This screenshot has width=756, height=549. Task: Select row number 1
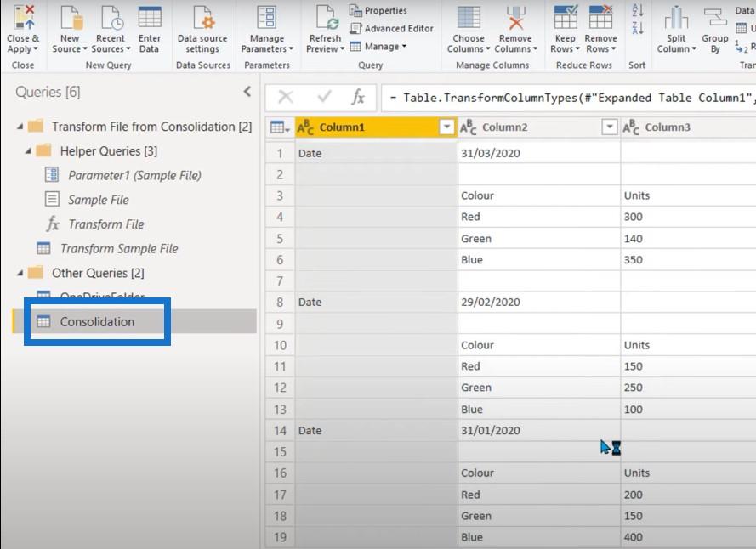coord(280,153)
